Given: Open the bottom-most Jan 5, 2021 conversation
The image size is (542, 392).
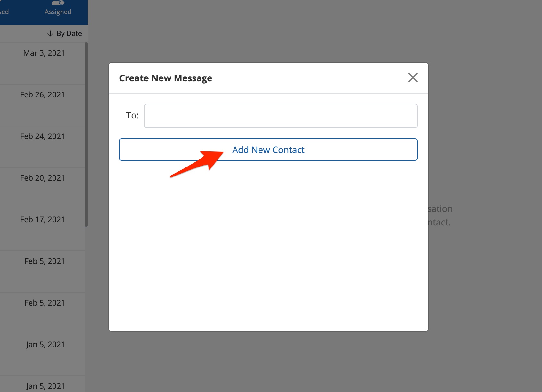Looking at the screenshot, I should pyautogui.click(x=45, y=386).
